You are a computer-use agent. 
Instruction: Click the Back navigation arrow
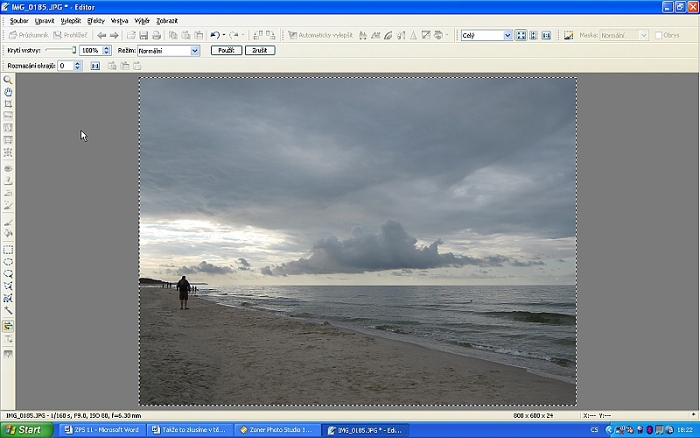pyautogui.click(x=101, y=35)
